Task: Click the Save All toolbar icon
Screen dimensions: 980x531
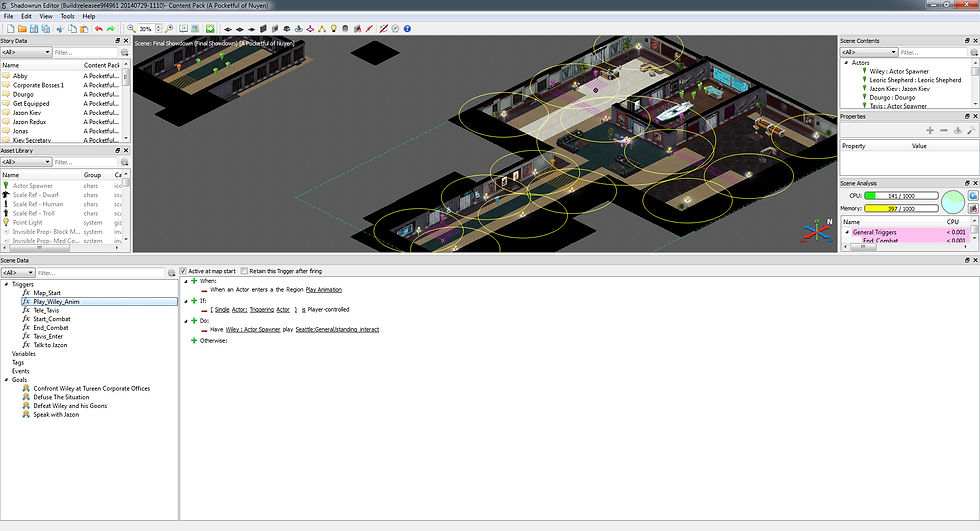Action: tap(46, 29)
